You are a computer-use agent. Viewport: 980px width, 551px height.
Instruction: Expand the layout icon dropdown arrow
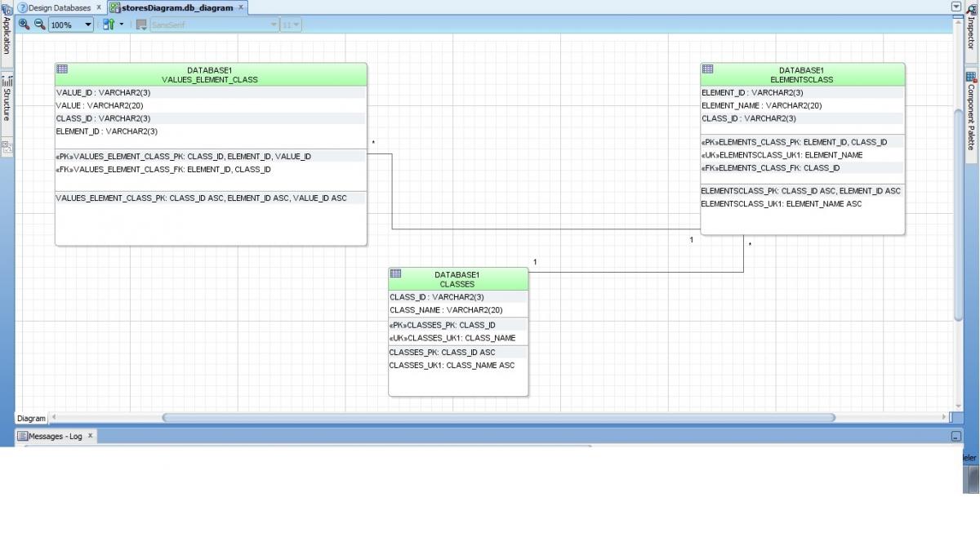pyautogui.click(x=122, y=24)
